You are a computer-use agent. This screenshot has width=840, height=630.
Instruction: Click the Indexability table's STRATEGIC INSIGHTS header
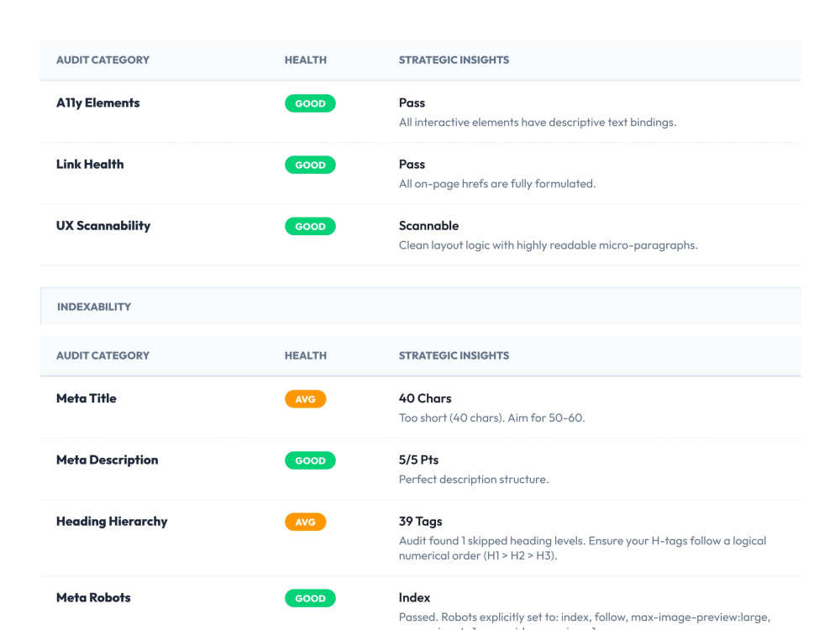tap(454, 355)
